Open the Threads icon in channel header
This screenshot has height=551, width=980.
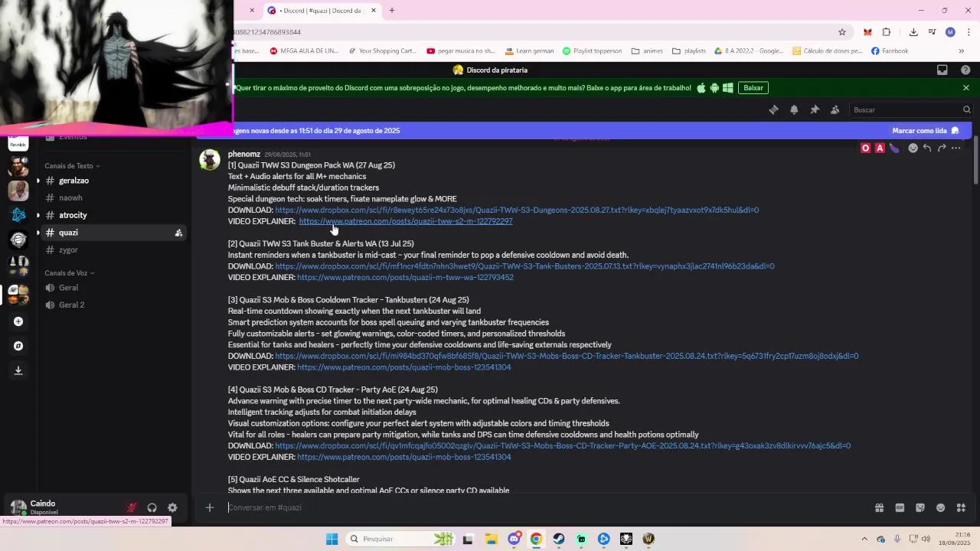point(773,109)
